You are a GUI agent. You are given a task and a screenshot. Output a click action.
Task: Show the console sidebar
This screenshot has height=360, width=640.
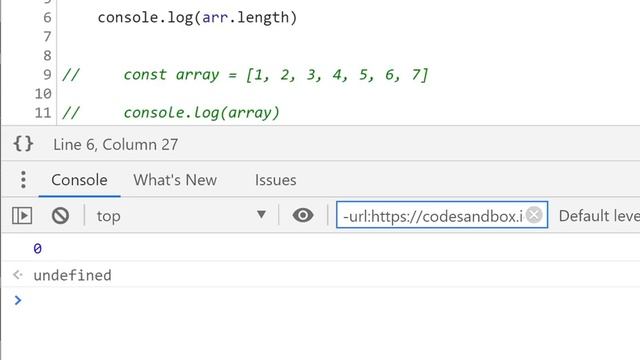(22, 216)
